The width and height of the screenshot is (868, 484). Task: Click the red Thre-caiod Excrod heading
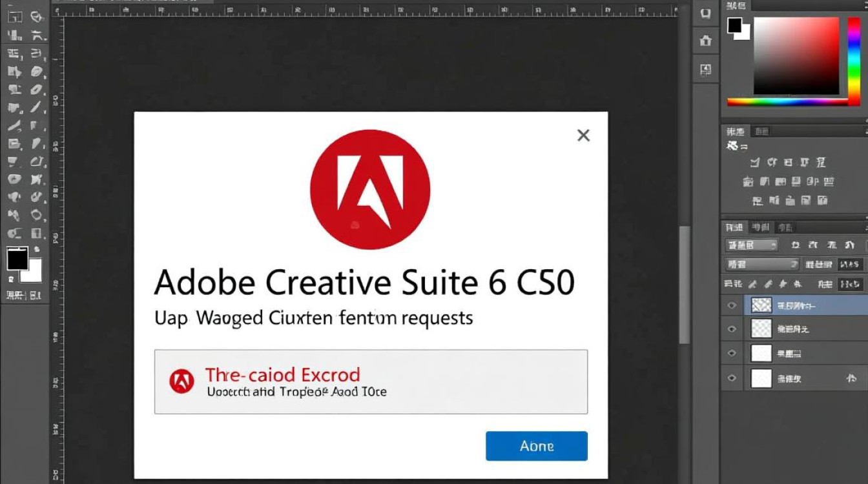point(282,374)
